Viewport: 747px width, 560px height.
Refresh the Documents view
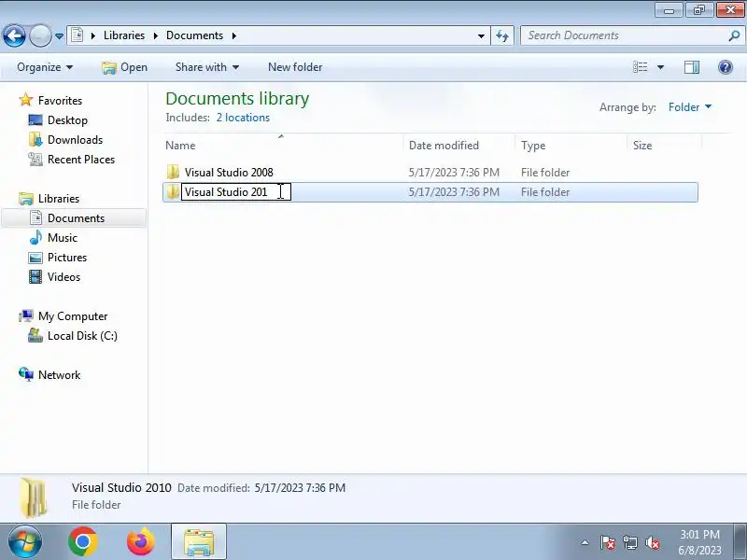[x=502, y=36]
